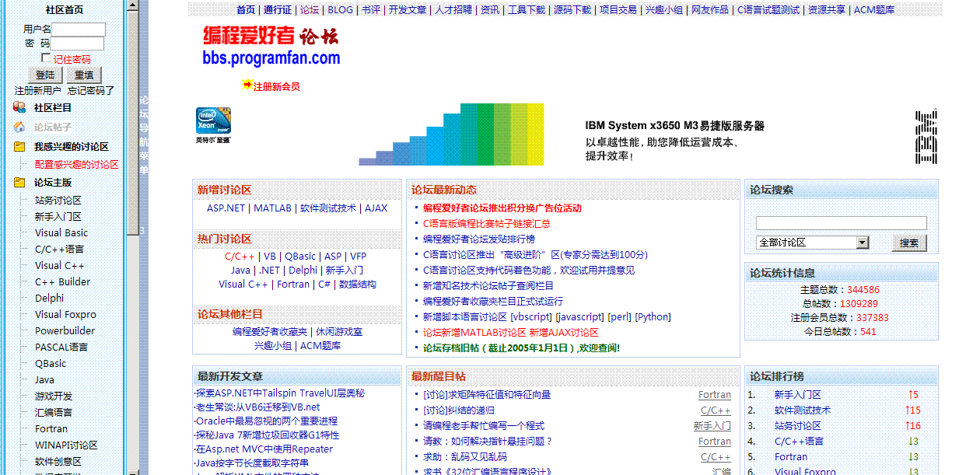The width and height of the screenshot is (980, 475).
Task: Open 站务讨论区 in the sidebar tree
Action: pos(58,201)
